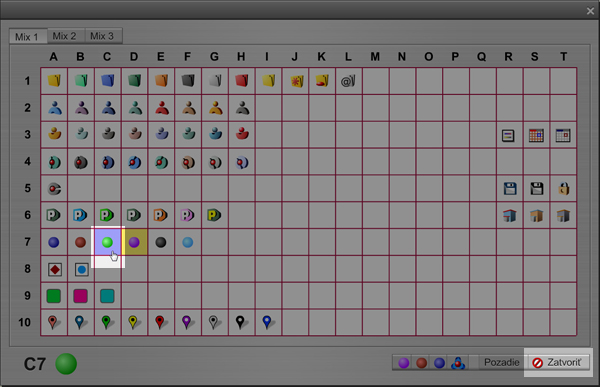
Task: Click the Pozadie button
Action: 501,362
